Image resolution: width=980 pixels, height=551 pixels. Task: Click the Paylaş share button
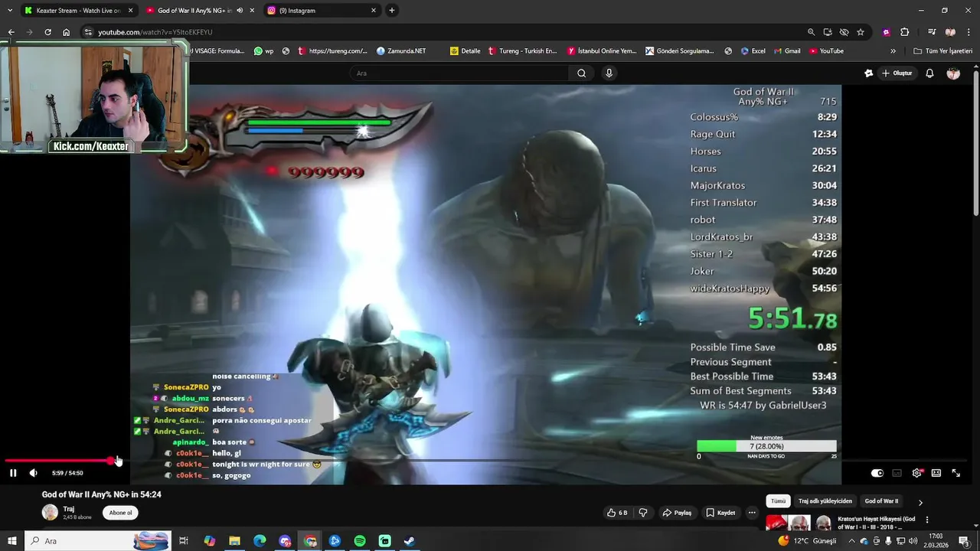[677, 513]
